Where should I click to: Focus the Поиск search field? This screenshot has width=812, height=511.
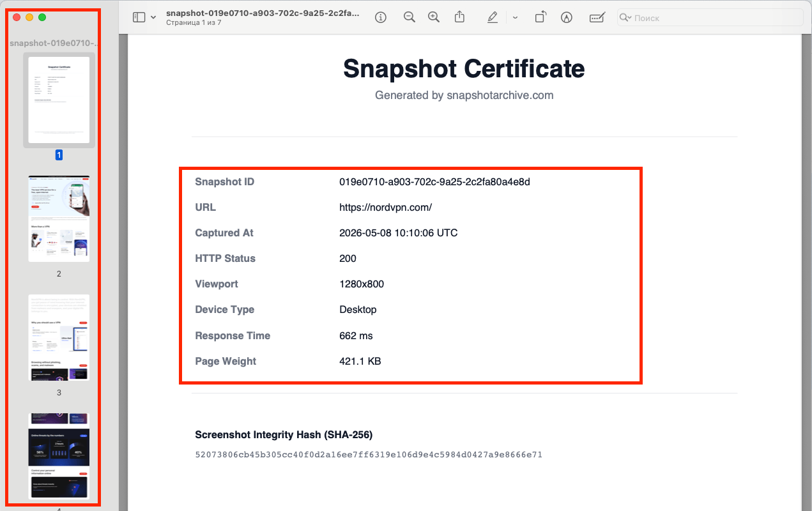710,18
